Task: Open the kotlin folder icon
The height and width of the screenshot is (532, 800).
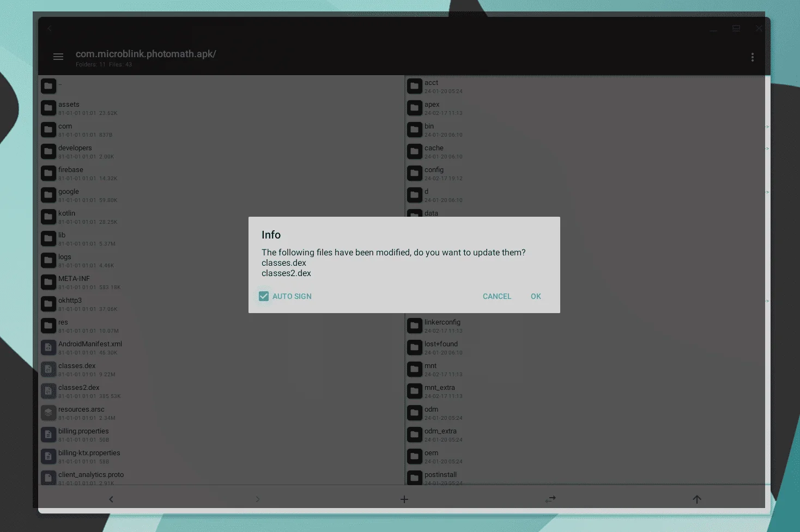Action: (x=49, y=216)
